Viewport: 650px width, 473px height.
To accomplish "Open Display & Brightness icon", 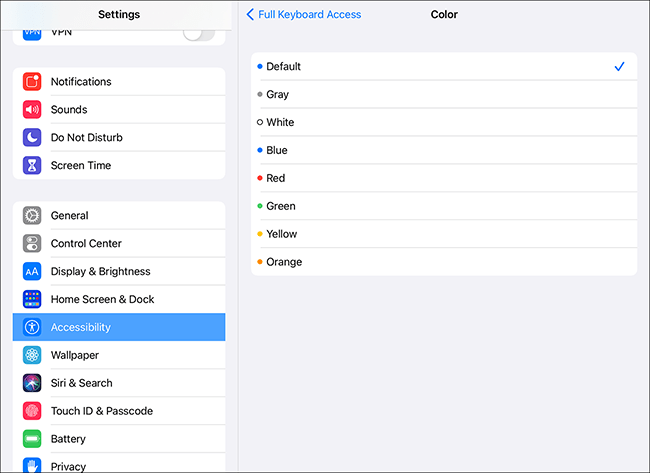I will (32, 272).
